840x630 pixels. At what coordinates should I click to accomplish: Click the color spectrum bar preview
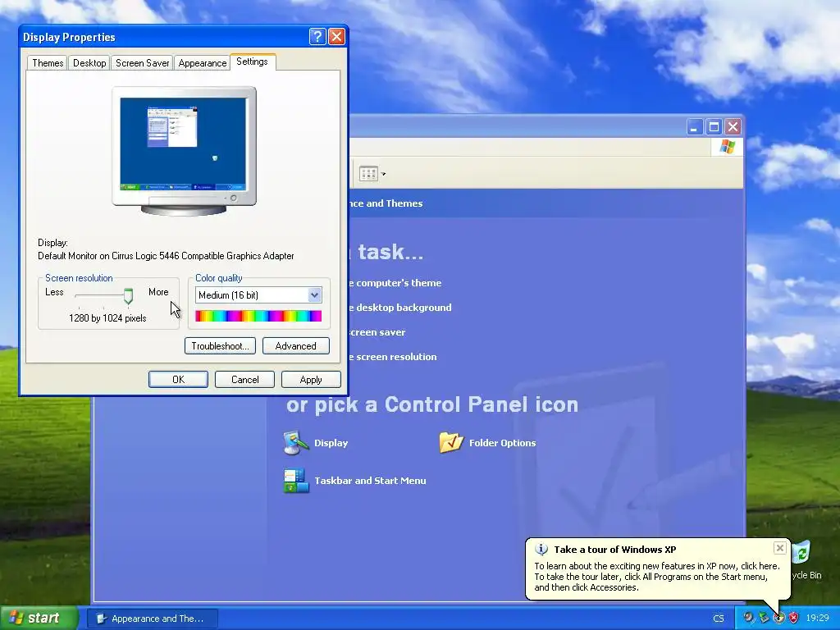[258, 316]
